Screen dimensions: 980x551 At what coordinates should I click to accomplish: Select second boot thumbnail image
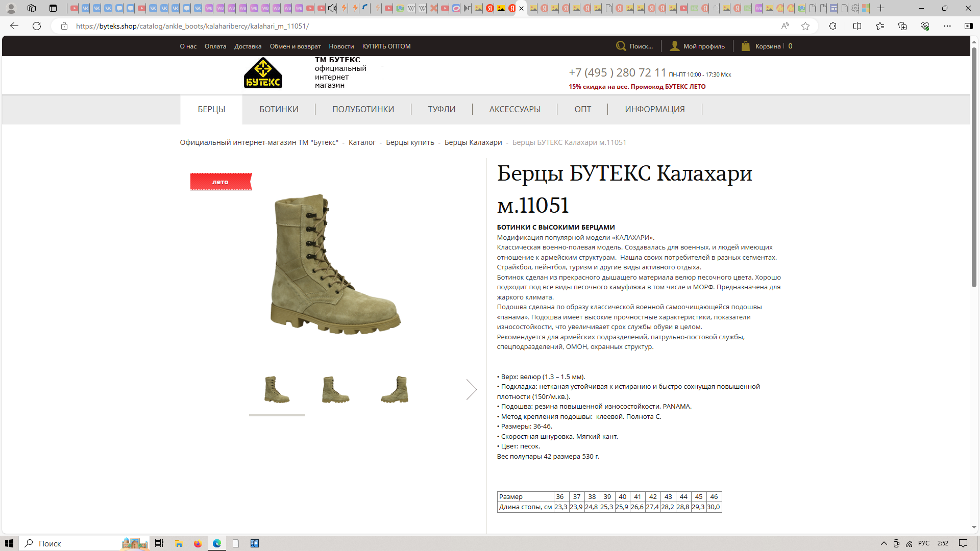point(335,390)
